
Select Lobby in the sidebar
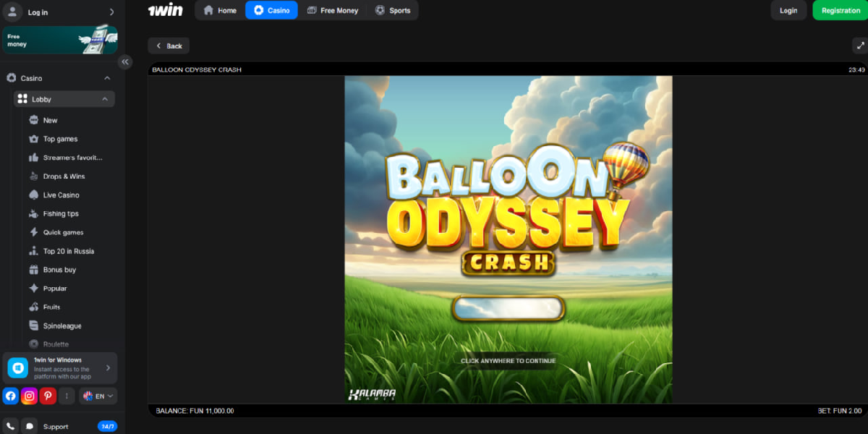pos(64,99)
